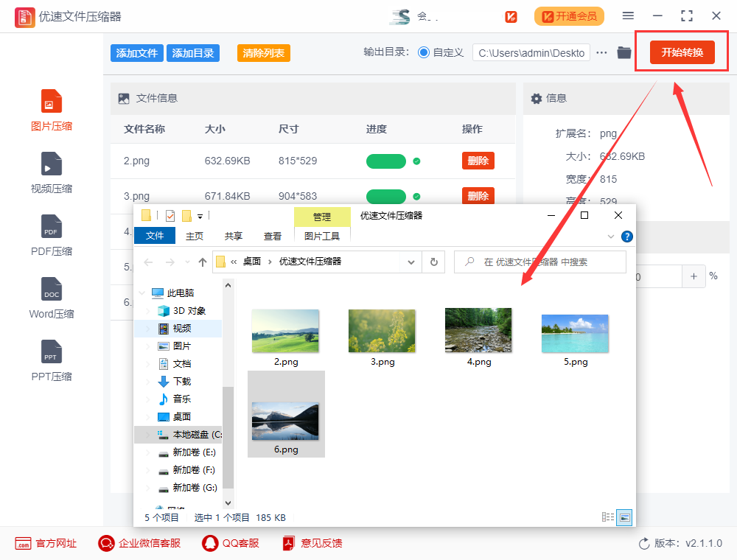Click the output path input field

pyautogui.click(x=531, y=53)
